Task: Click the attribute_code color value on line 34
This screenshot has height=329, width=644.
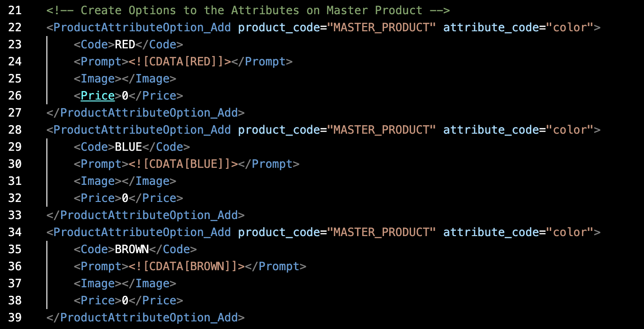Action: [x=570, y=232]
